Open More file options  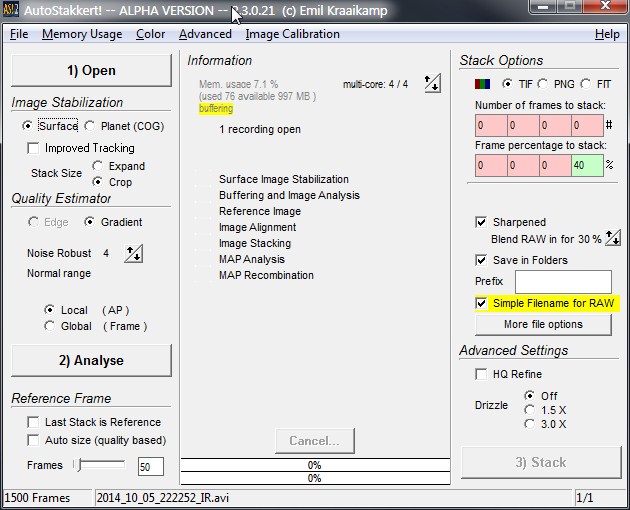[x=543, y=324]
